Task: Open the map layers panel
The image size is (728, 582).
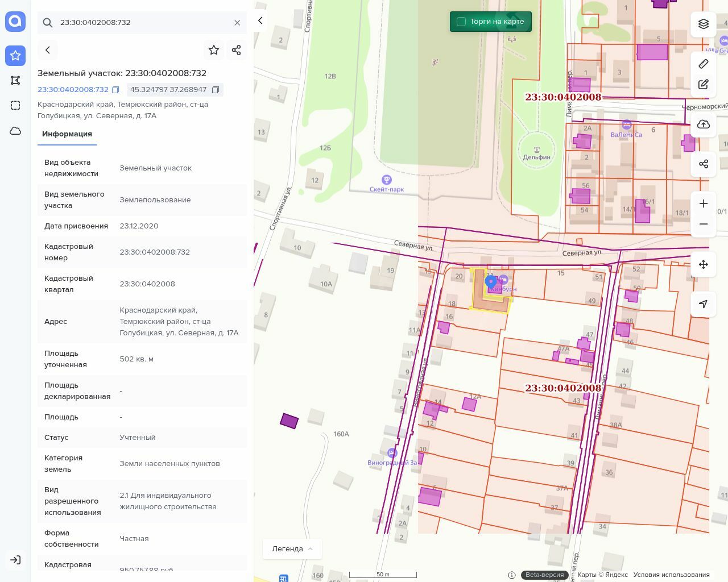Action: 704,24
